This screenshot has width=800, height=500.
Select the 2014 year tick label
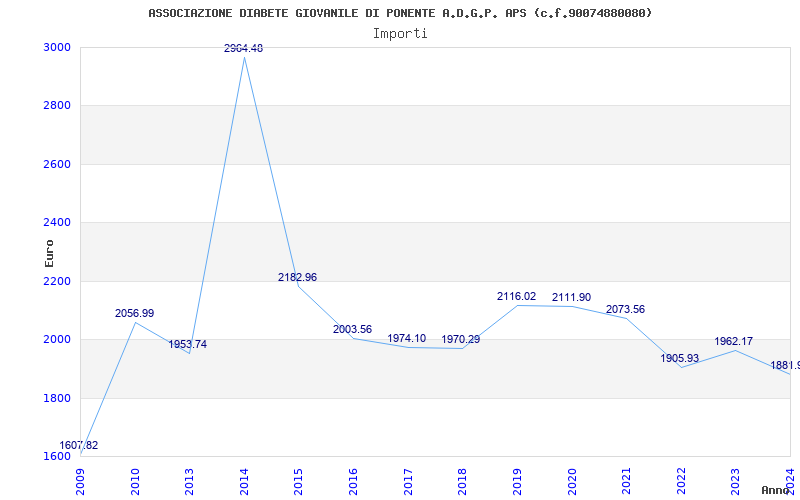(244, 478)
